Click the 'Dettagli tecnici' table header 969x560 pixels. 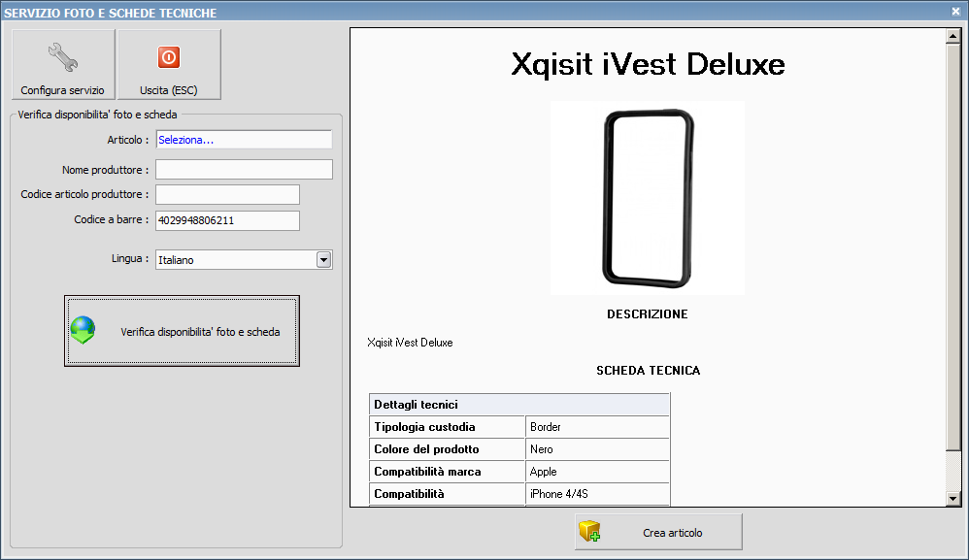519,405
